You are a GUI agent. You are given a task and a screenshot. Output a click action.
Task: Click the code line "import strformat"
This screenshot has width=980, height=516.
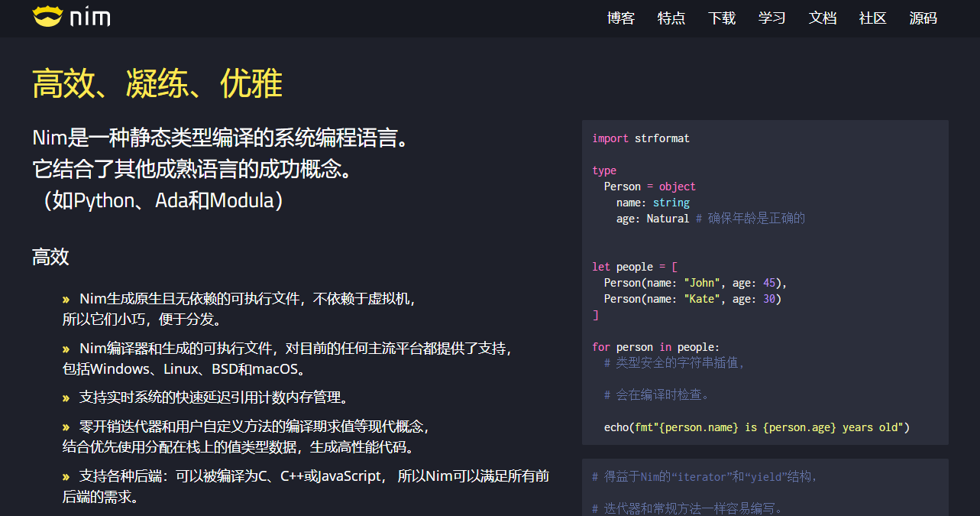coord(641,138)
